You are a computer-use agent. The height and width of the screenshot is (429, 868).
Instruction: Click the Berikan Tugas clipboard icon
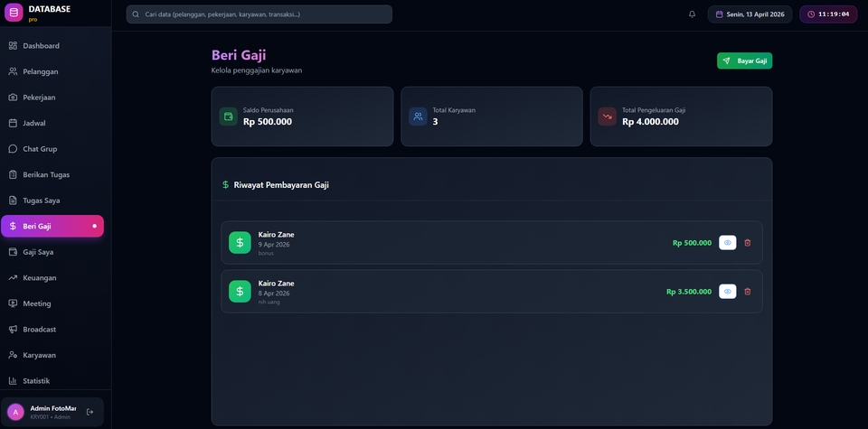[13, 174]
